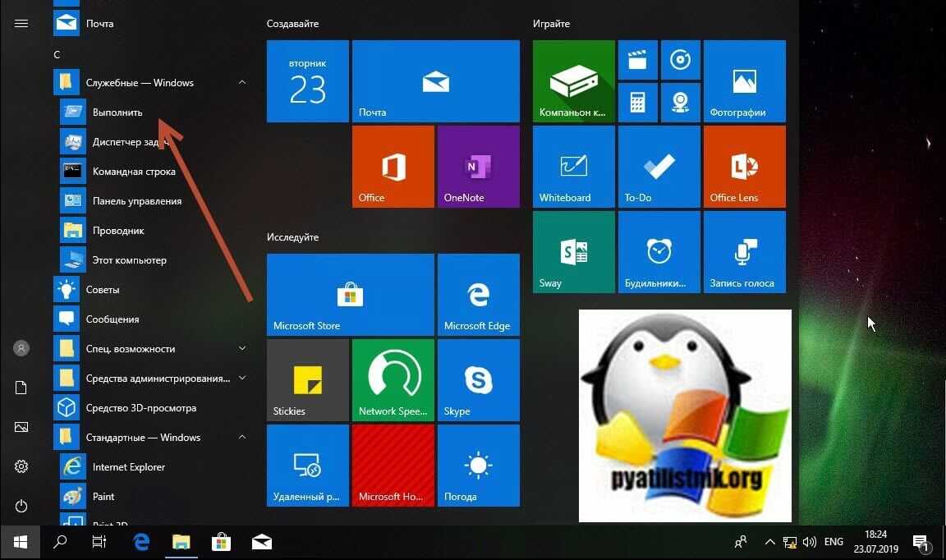Click the OneNote tile
This screenshot has height=560, width=946.
[478, 167]
